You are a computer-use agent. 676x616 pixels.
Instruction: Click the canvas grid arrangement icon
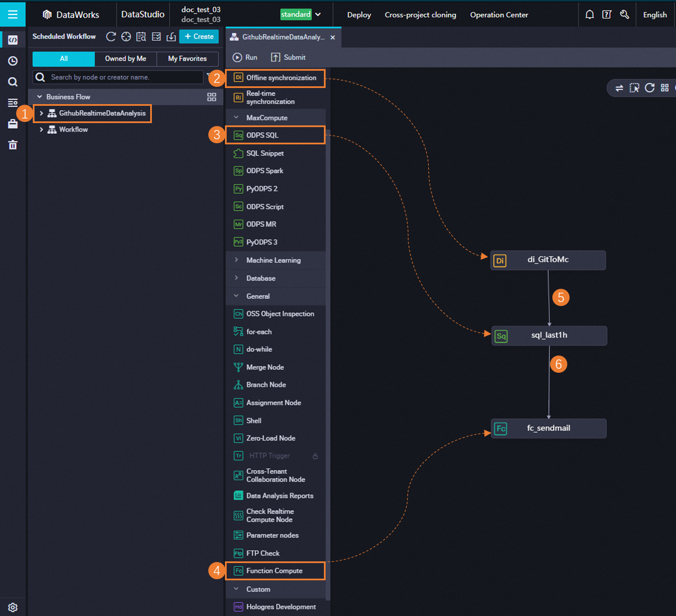665,88
